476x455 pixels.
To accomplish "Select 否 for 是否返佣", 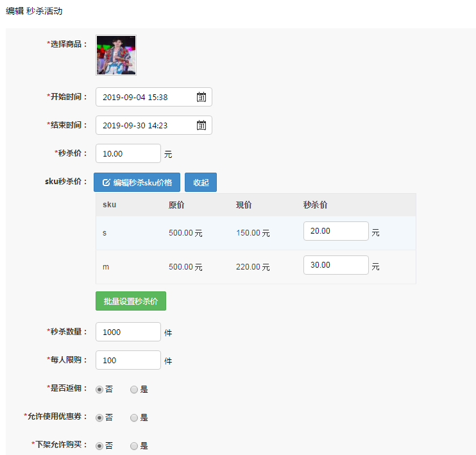I will 99,390.
